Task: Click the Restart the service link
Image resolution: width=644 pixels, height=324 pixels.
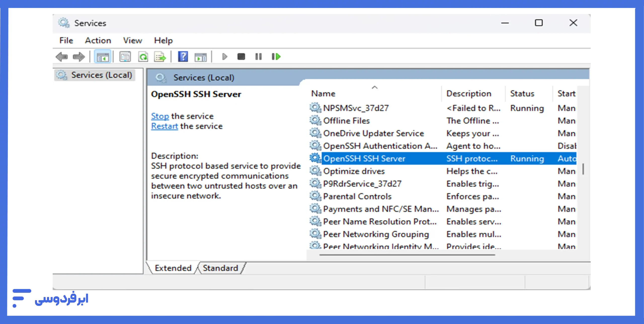Action: [164, 126]
